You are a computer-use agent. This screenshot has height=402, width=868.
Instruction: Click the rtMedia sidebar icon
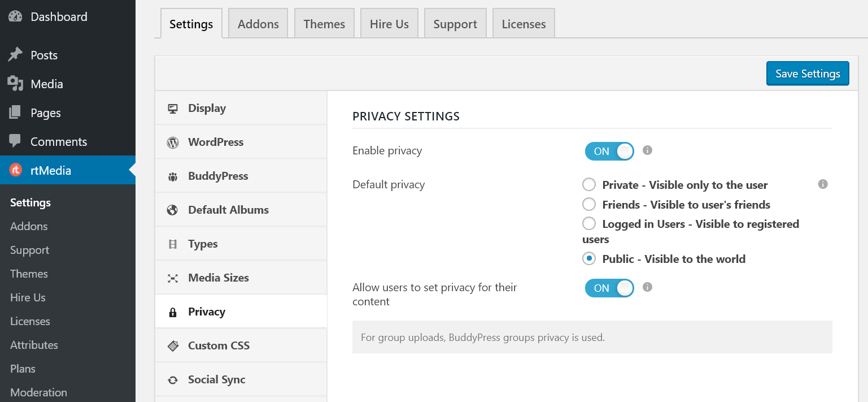click(x=15, y=170)
